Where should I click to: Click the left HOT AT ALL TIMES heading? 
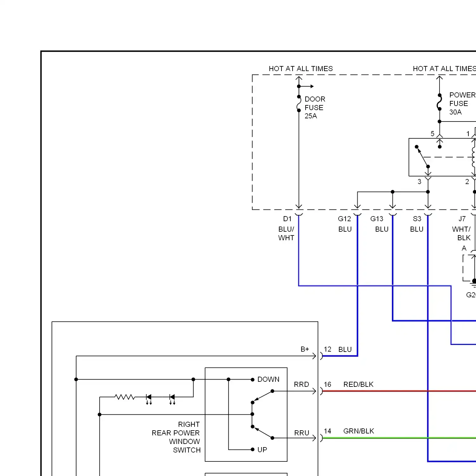301,69
